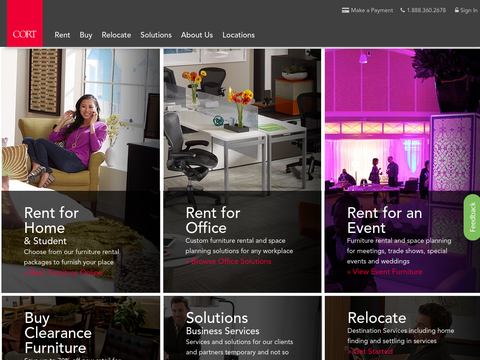This screenshot has height=360, width=480.
Task: Click the Solutions Business Services heading
Action: tap(223, 323)
